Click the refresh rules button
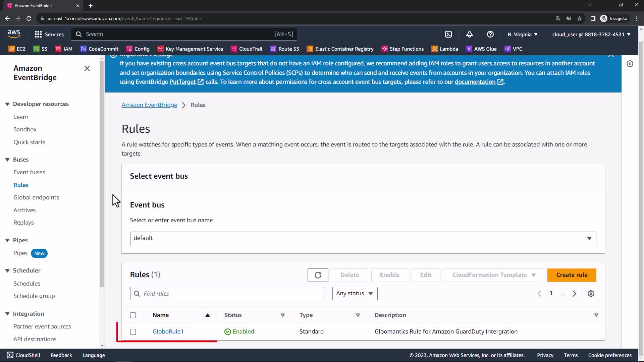644x362 pixels. pos(318,275)
